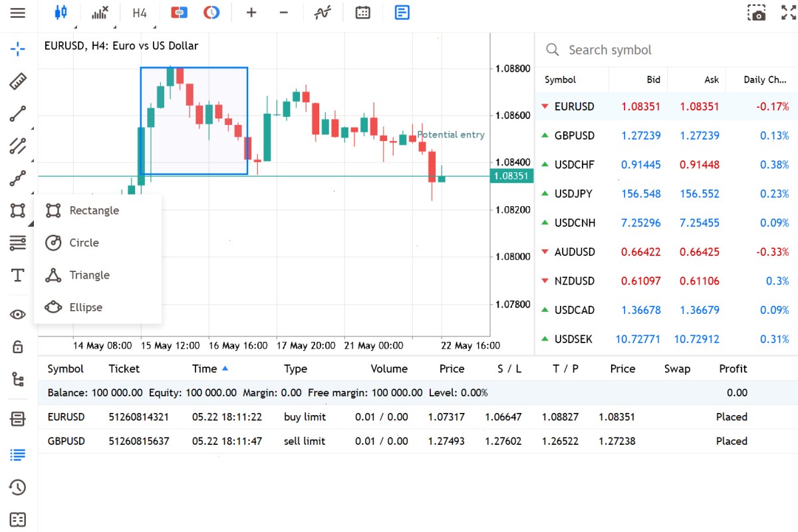Viewport: 798px width, 532px height.
Task: Toggle the drawing lock icon
Action: tap(18, 346)
